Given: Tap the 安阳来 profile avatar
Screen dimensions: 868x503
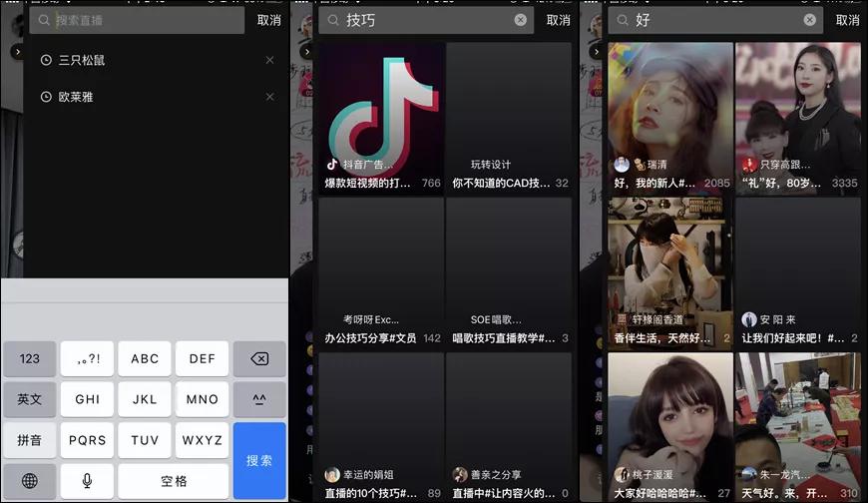Looking at the screenshot, I should click(x=749, y=319).
